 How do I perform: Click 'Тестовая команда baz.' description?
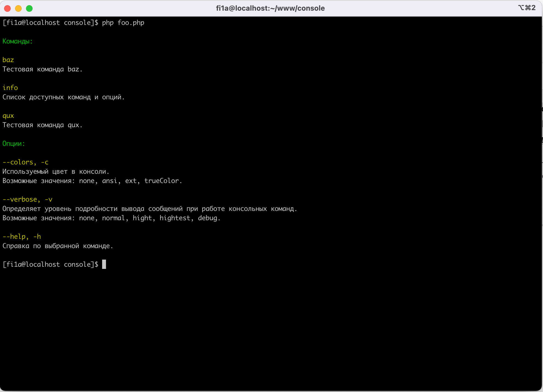click(x=42, y=69)
